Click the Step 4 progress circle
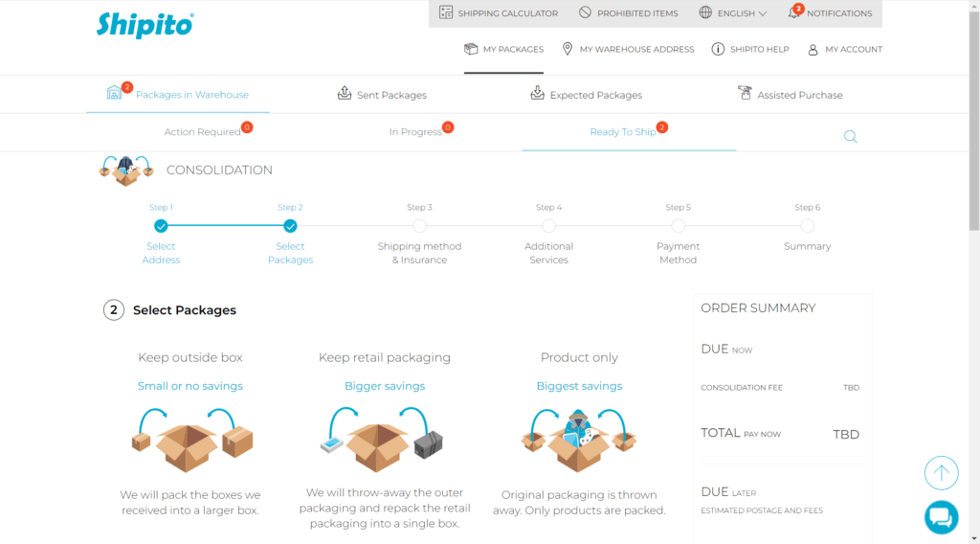 [x=548, y=226]
